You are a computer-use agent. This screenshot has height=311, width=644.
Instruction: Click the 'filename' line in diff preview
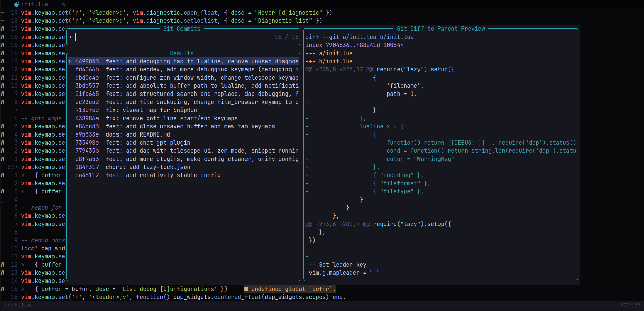405,86
